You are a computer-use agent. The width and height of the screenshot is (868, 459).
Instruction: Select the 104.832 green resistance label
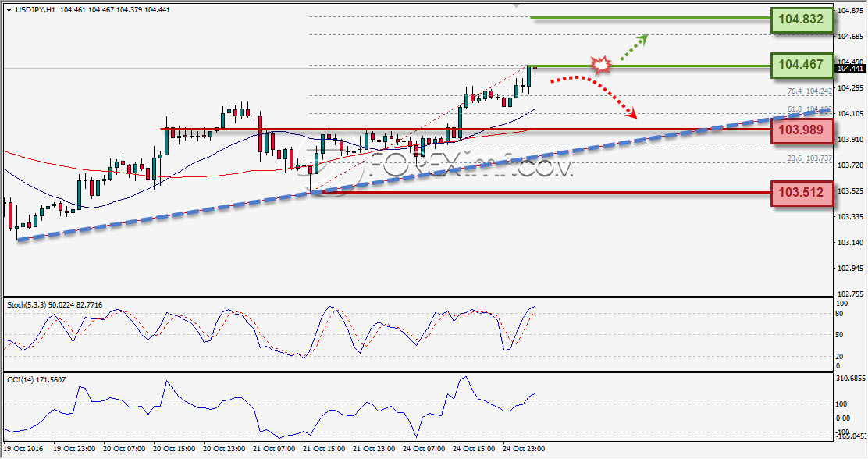point(802,20)
